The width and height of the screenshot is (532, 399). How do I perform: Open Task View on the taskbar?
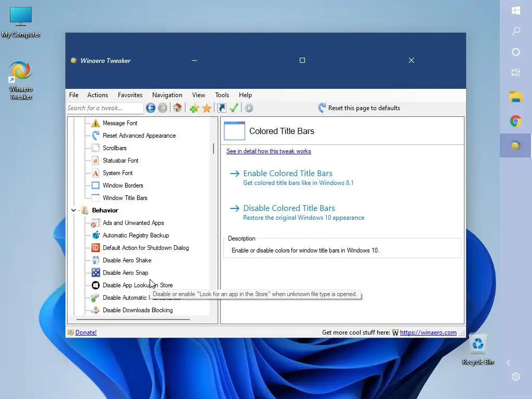[x=516, y=73]
